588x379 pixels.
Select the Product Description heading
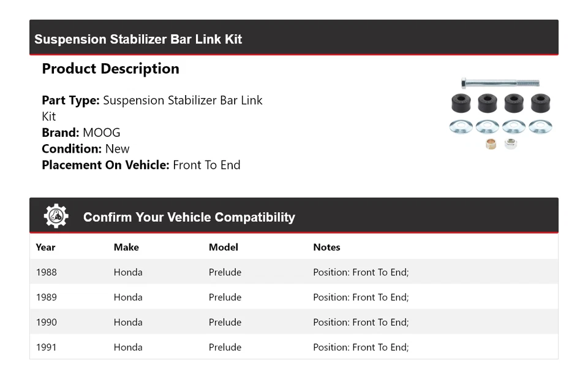point(110,69)
